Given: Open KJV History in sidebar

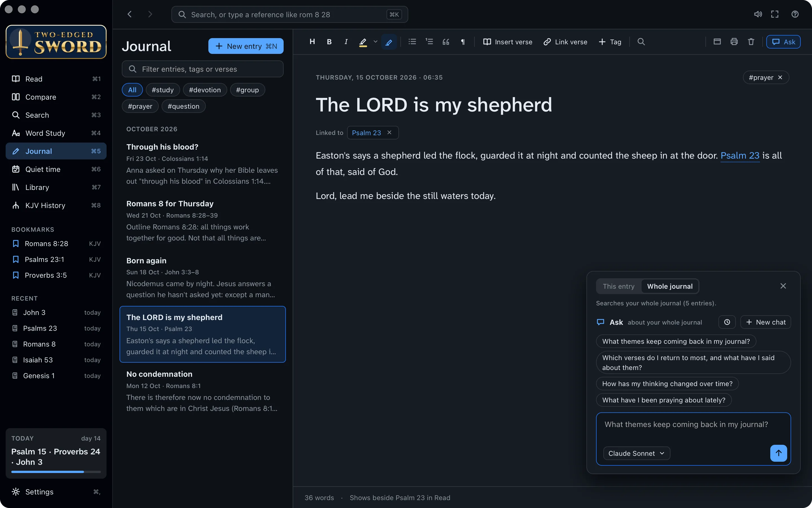Looking at the screenshot, I should click(x=56, y=205).
